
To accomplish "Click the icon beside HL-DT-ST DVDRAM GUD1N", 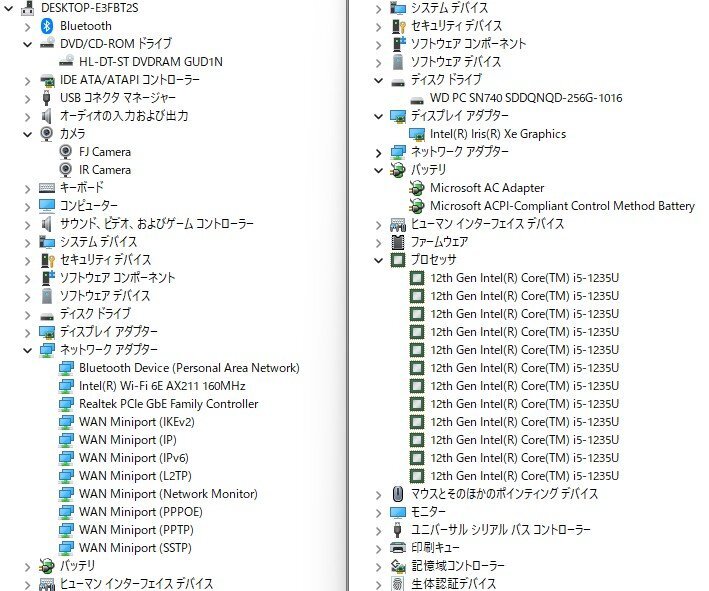I will pos(66,61).
